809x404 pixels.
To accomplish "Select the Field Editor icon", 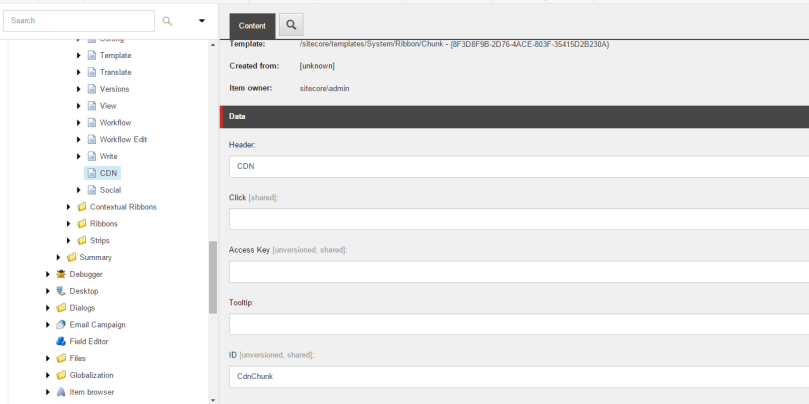I will (x=61, y=341).
